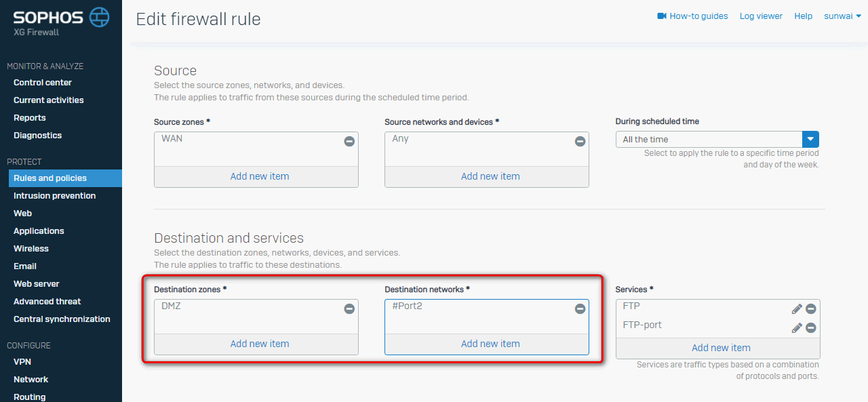Open the Control center page
This screenshot has height=402, width=868.
(43, 83)
